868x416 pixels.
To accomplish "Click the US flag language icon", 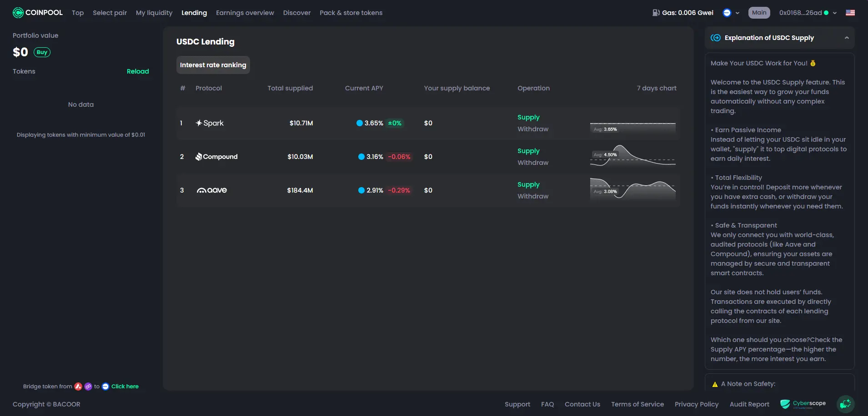I will [x=850, y=13].
